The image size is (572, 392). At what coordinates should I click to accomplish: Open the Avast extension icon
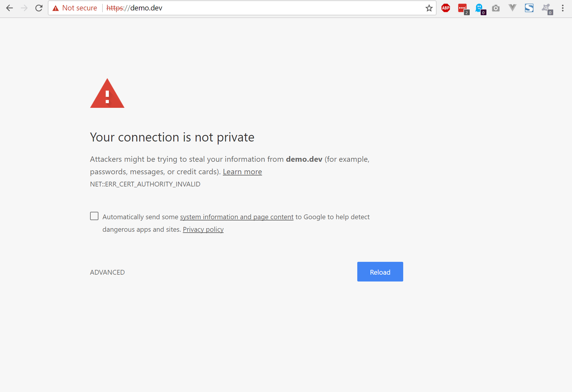546,8
